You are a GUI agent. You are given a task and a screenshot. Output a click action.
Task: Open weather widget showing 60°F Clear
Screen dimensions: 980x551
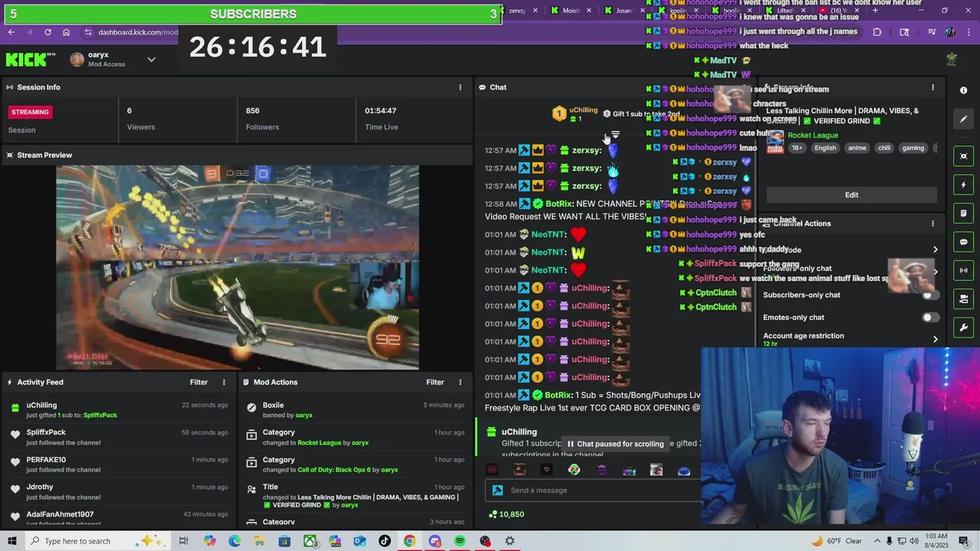click(836, 541)
